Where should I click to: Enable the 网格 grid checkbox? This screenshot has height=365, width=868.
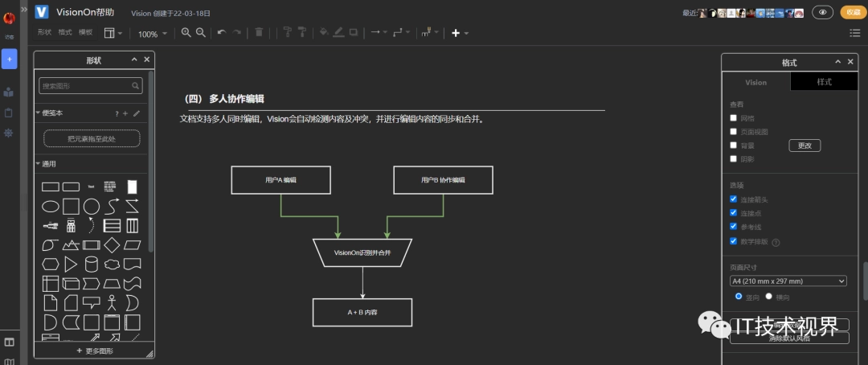coord(734,117)
